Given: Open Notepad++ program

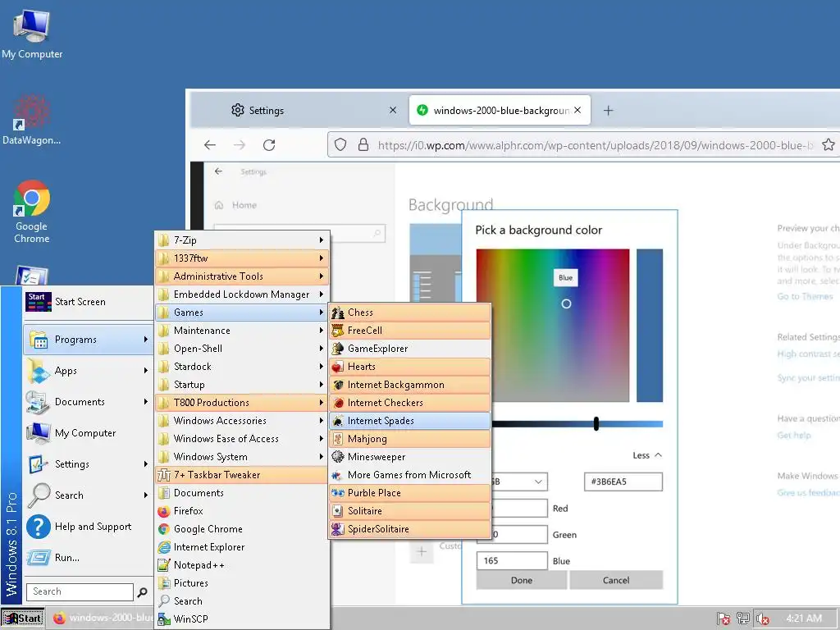Looking at the screenshot, I should pos(242,565).
